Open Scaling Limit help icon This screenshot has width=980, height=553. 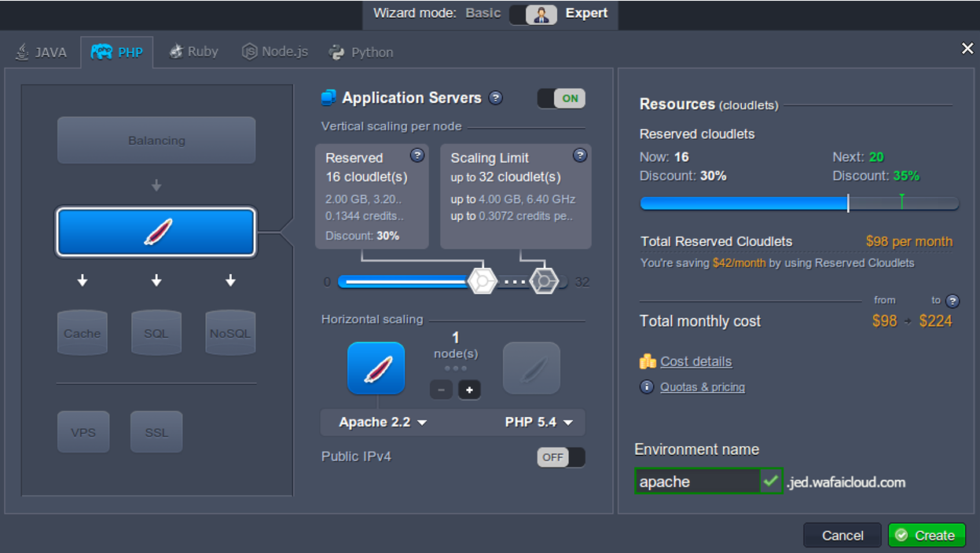pos(580,156)
